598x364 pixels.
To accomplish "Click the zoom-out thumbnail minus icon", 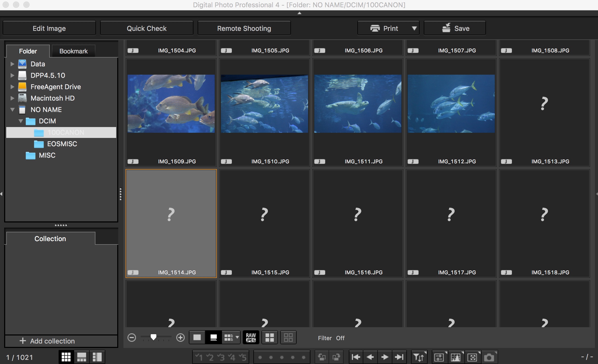I will point(132,338).
